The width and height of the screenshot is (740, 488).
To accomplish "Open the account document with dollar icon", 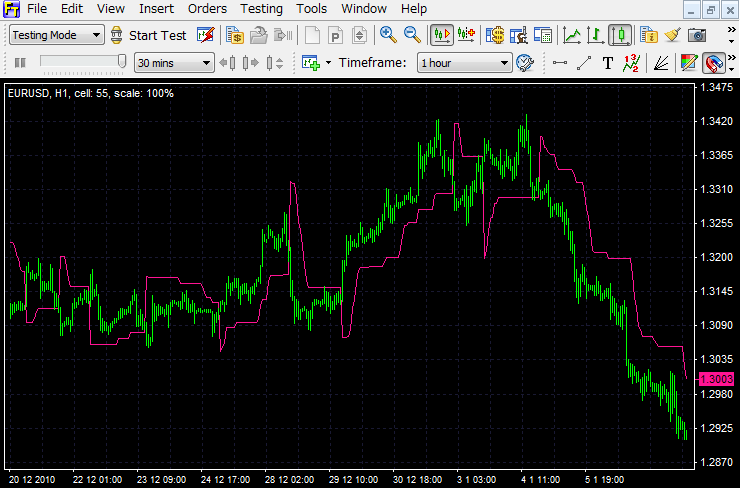I will click(235, 35).
